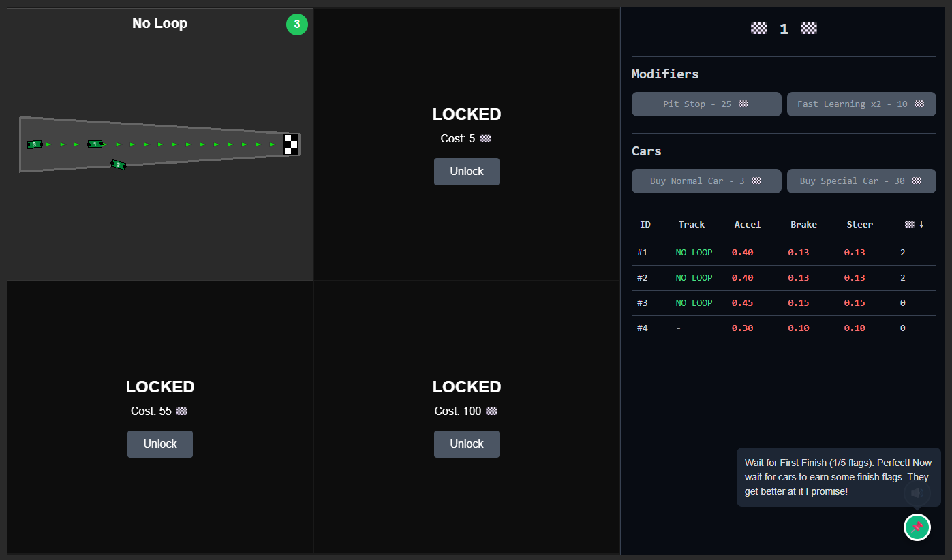Screen dimensions: 952x560
Task: Select car number 3 on the track
Action: pos(34,144)
